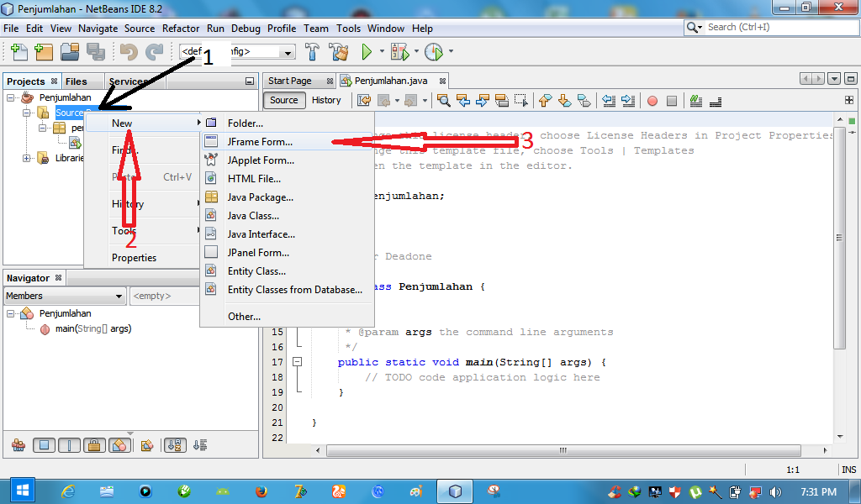Click the Find in editor magnifier icon
Viewport: 861px width, 504px height.
[444, 100]
